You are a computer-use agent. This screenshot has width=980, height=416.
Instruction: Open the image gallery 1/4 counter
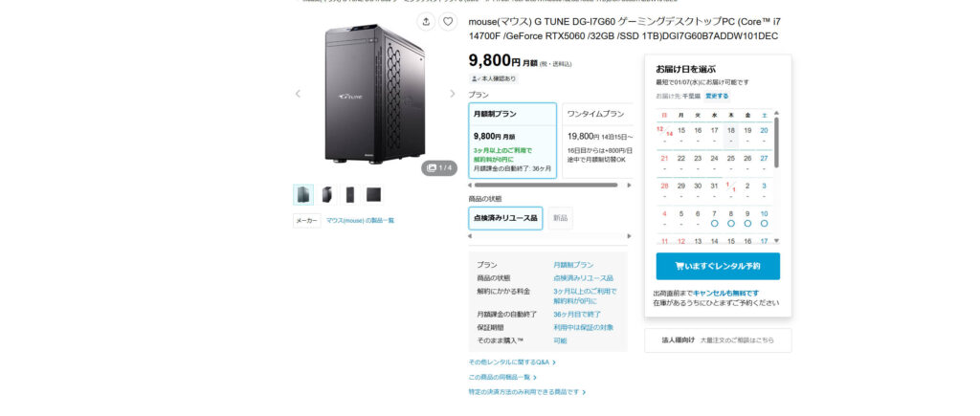click(439, 168)
